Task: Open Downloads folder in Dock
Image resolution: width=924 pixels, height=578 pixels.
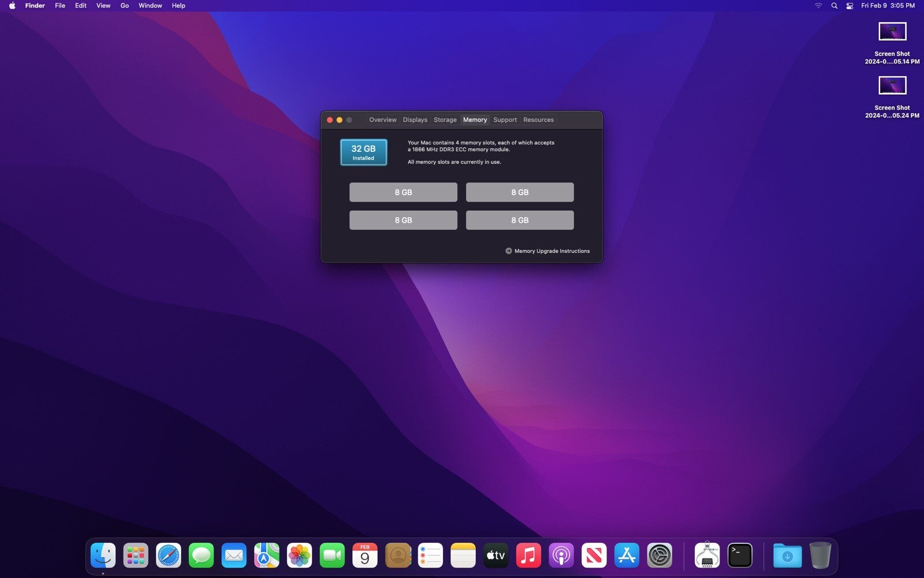Action: click(787, 555)
